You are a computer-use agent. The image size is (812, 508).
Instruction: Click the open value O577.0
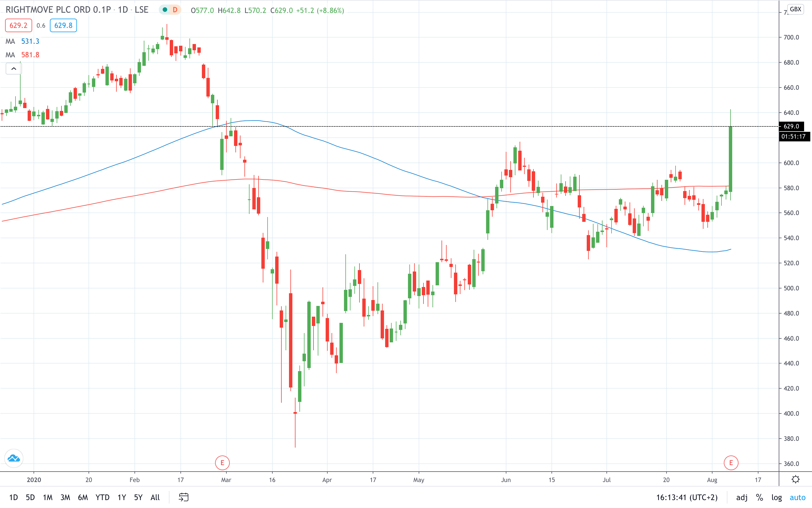pyautogui.click(x=202, y=10)
